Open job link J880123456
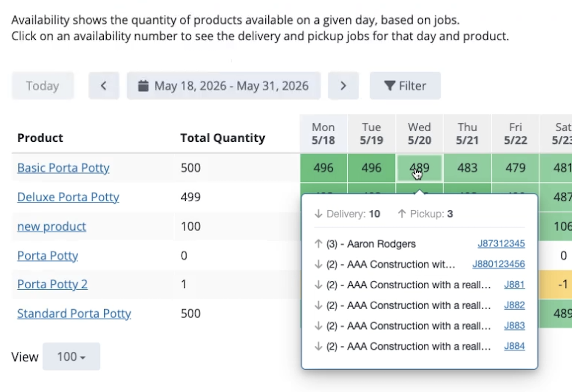This screenshot has width=572, height=392. [x=499, y=264]
